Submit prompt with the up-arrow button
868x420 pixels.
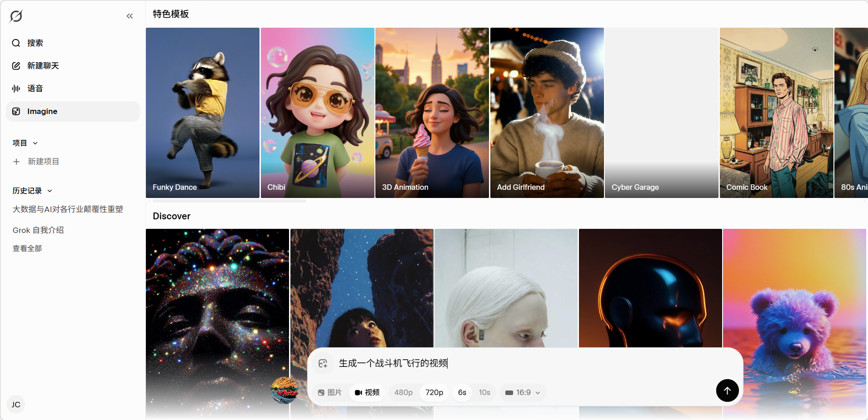pos(727,390)
